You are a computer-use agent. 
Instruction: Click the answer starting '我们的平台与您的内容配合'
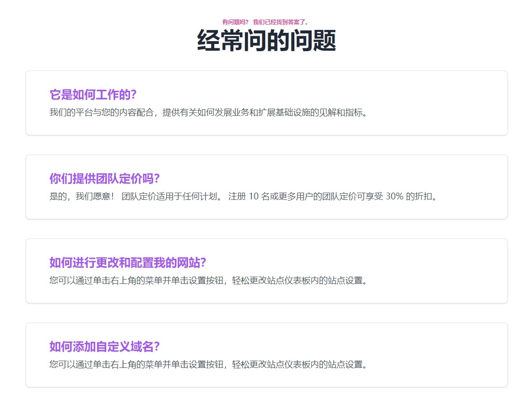tap(209, 112)
